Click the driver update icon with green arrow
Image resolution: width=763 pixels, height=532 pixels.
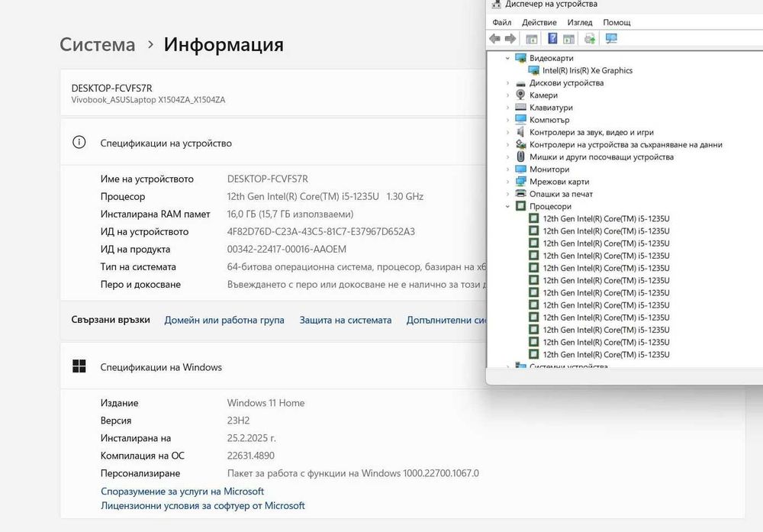pyautogui.click(x=590, y=38)
